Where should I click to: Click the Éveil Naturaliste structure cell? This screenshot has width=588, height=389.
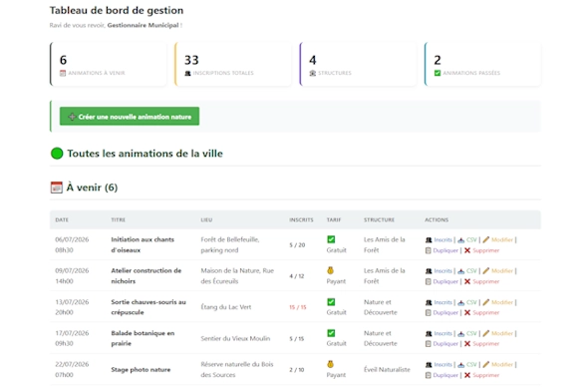387,369
